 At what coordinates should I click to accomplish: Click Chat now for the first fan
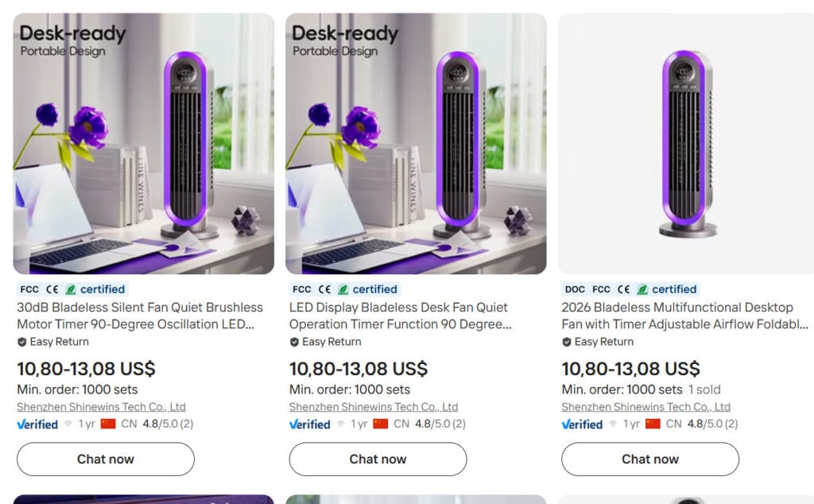pyautogui.click(x=106, y=459)
